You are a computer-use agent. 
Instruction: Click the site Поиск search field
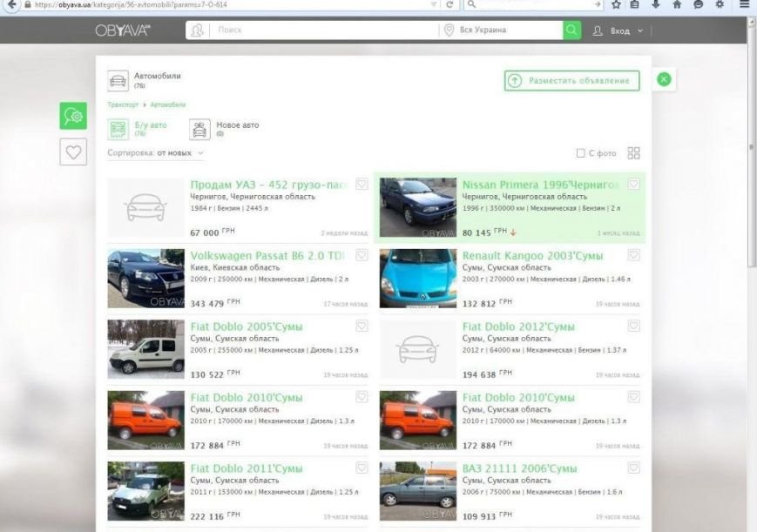pos(324,30)
